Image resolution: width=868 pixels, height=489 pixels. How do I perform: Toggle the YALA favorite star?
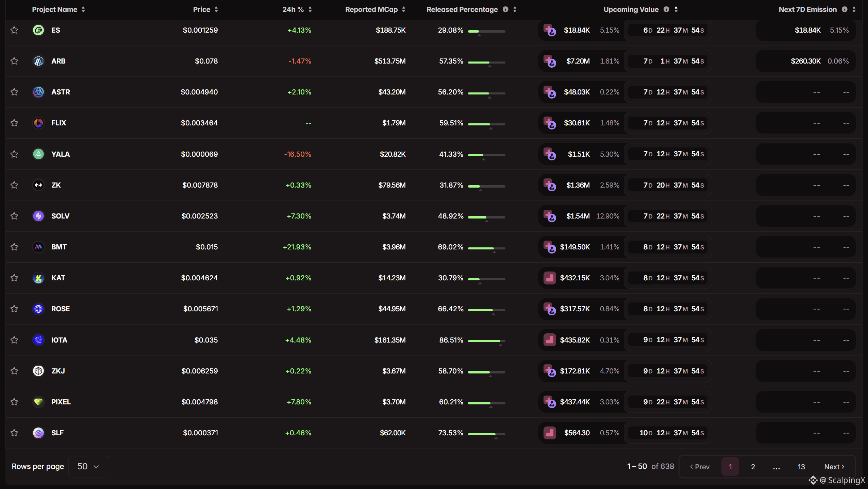coord(14,154)
